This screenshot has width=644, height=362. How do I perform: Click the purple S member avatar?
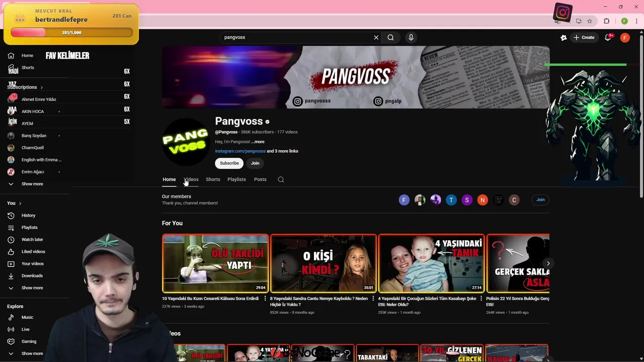(467, 200)
